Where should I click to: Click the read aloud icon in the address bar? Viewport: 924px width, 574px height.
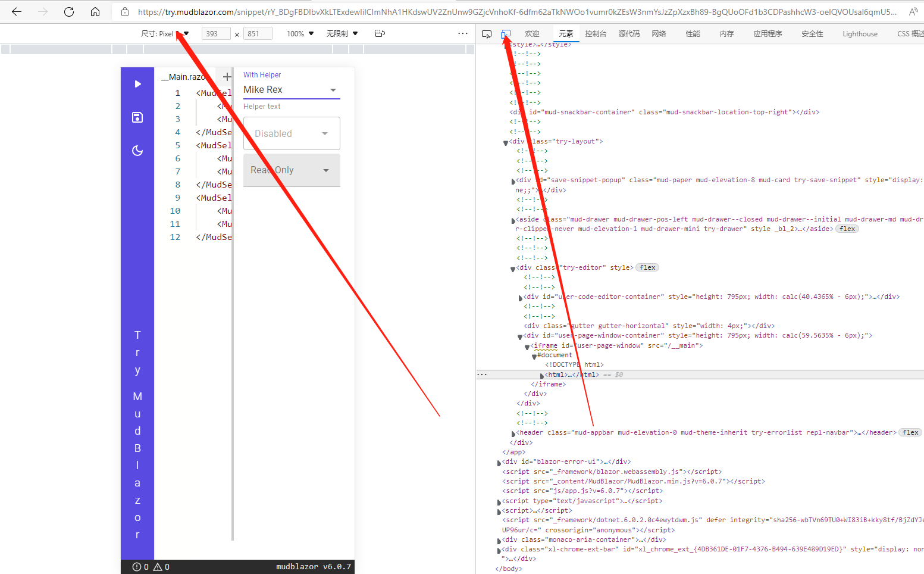(913, 12)
